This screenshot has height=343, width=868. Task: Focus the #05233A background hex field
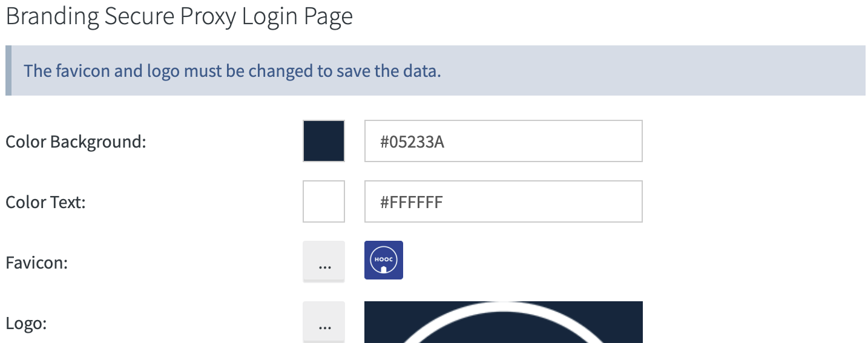503,141
